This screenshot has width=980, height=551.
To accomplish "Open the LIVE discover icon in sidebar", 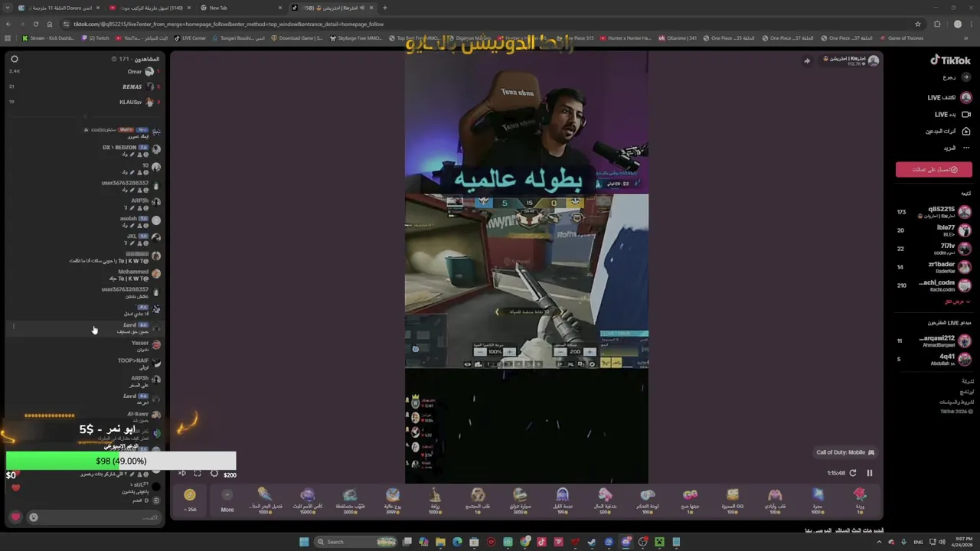I will 966,98.
